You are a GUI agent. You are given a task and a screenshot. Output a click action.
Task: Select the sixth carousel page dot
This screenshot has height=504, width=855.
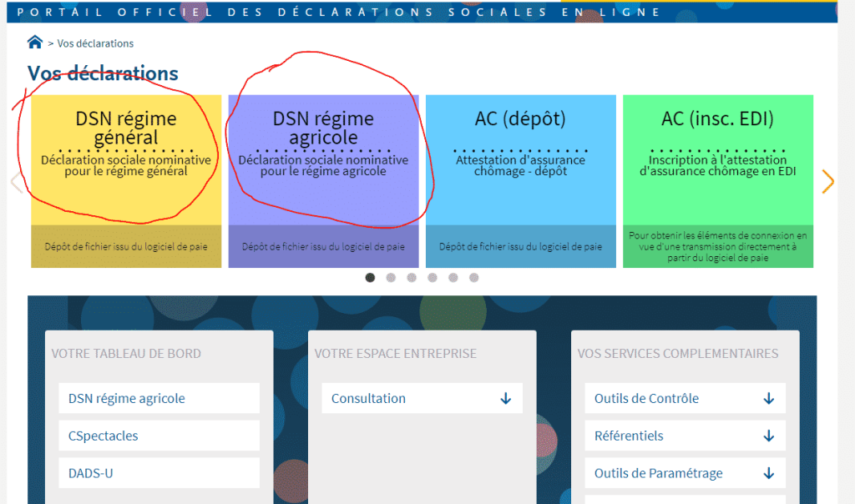pos(474,278)
